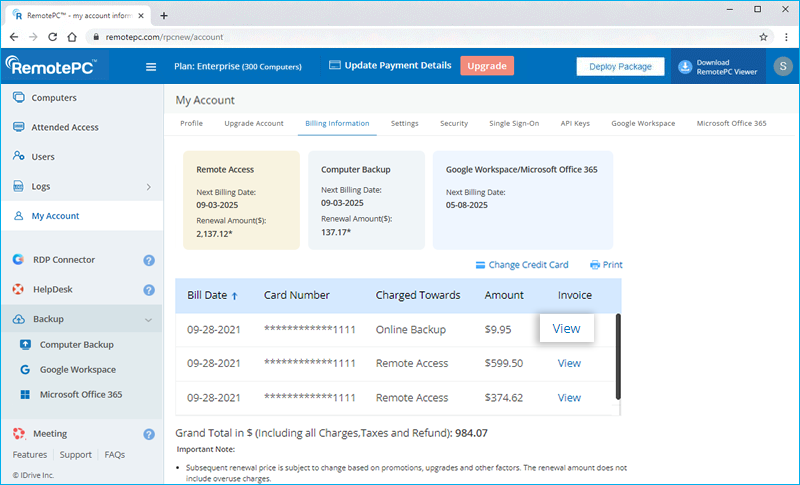Expand the Logs sidebar submenu

point(148,187)
